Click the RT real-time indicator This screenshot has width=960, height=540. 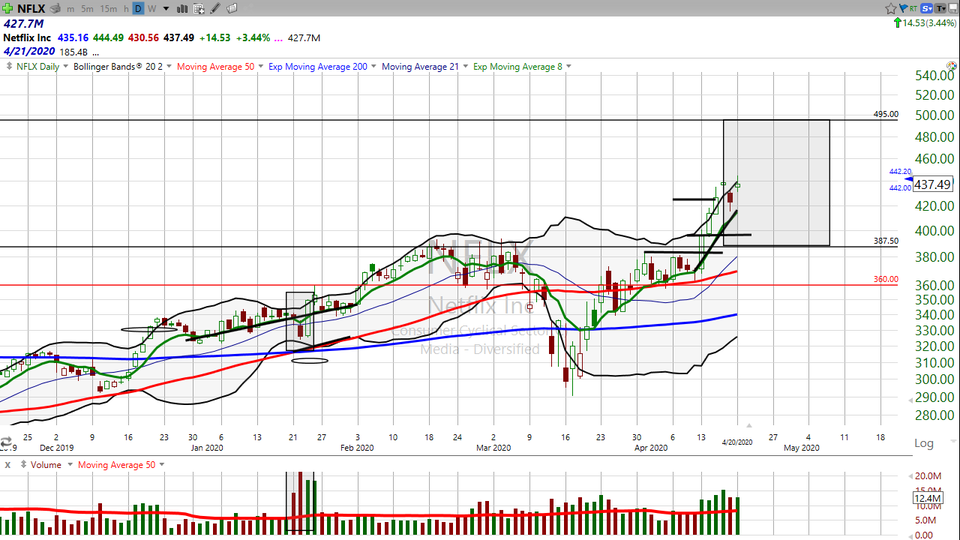(x=913, y=8)
